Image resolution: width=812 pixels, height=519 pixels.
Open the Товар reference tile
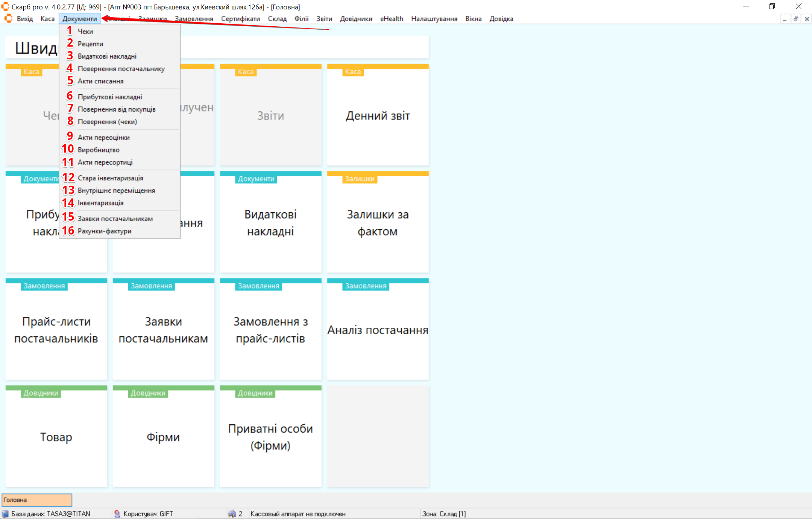(56, 437)
